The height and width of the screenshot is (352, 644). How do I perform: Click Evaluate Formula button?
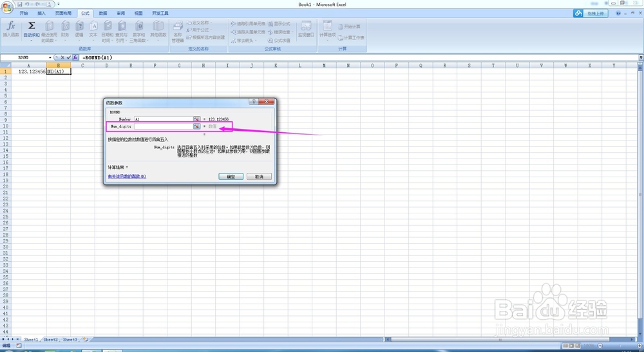(x=279, y=41)
